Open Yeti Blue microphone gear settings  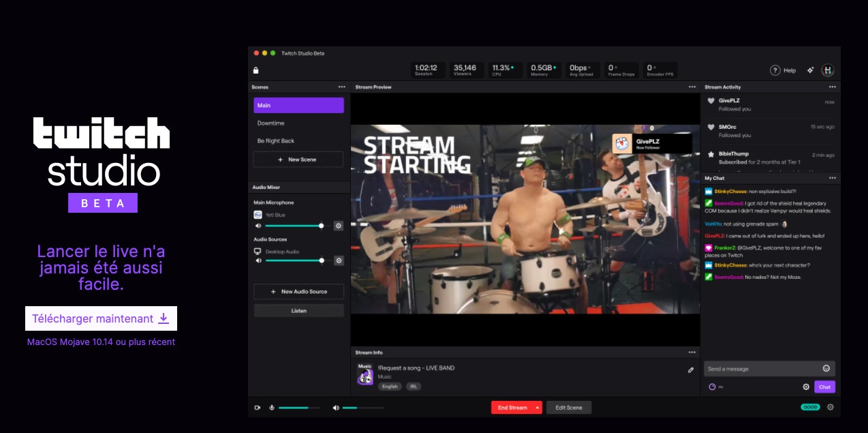pyautogui.click(x=339, y=226)
